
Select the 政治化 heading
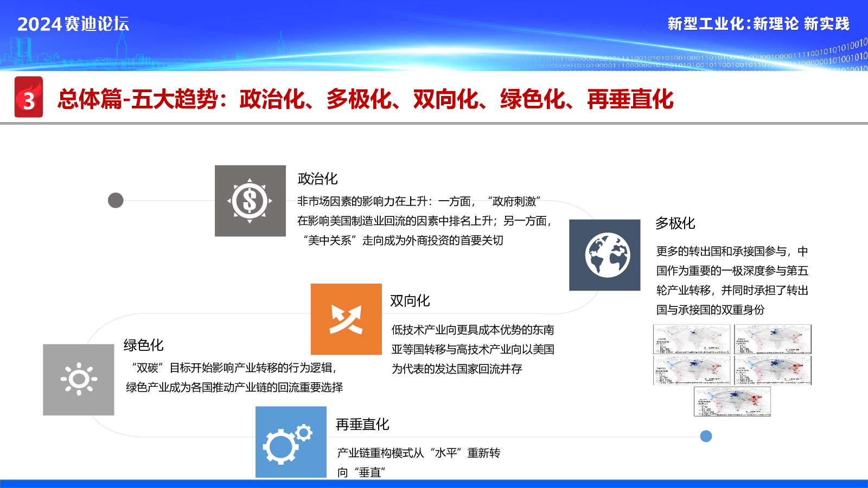317,178
